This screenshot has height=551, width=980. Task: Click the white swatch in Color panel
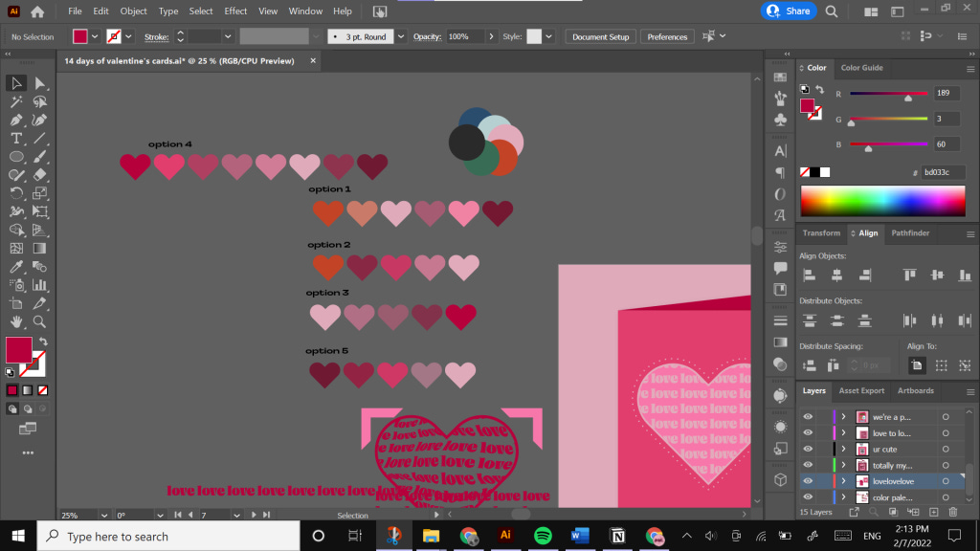click(x=825, y=172)
